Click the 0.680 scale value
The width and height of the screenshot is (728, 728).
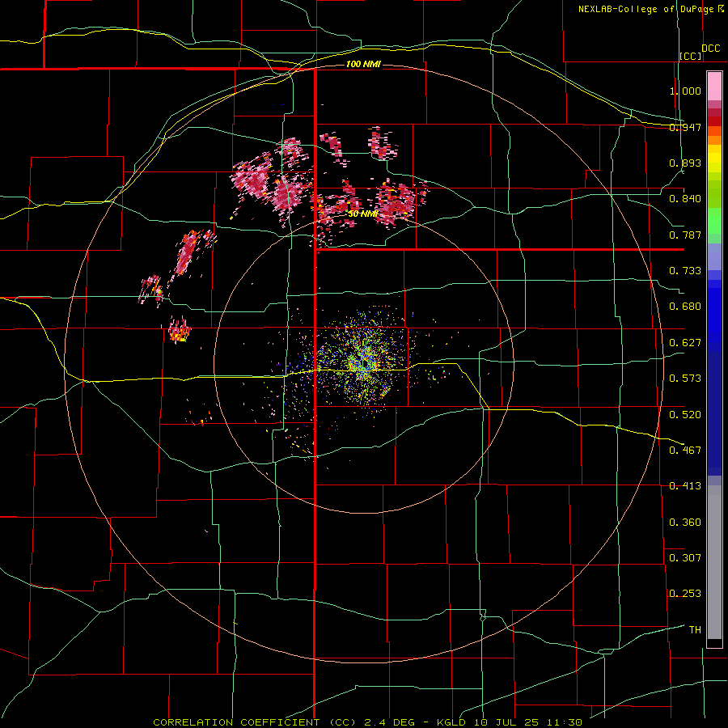coord(685,307)
